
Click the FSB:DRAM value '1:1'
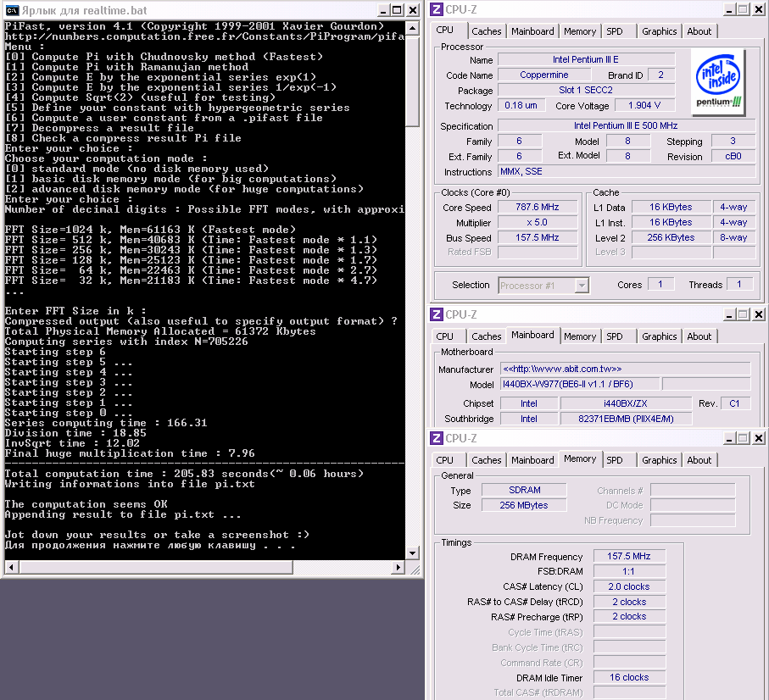[629, 571]
